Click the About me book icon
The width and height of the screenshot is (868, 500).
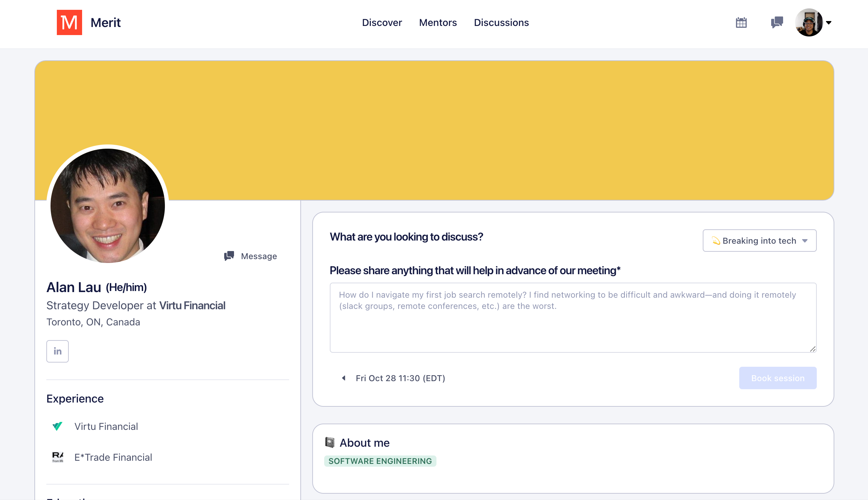point(330,442)
